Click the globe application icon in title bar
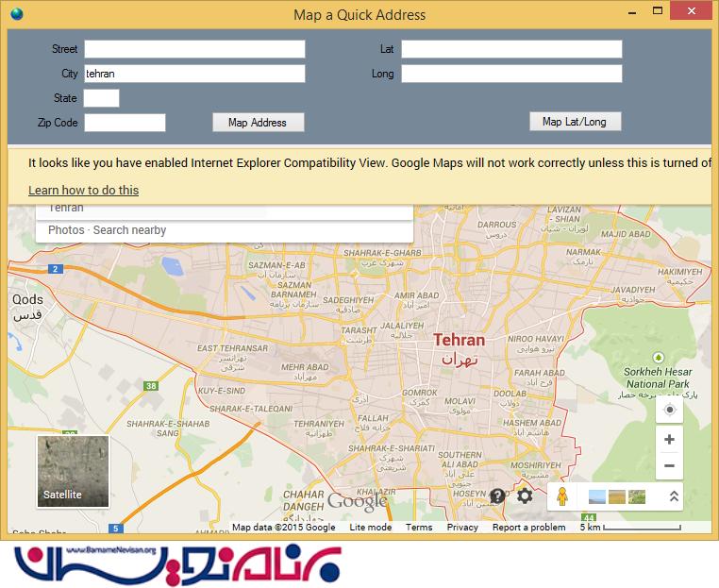719x588 pixels. pos(16,14)
